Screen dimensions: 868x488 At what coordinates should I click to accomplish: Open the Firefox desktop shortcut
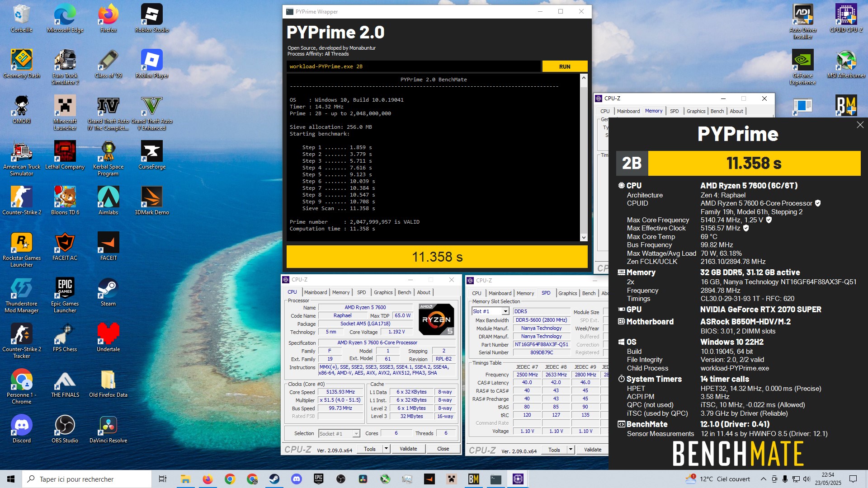pos(108,19)
